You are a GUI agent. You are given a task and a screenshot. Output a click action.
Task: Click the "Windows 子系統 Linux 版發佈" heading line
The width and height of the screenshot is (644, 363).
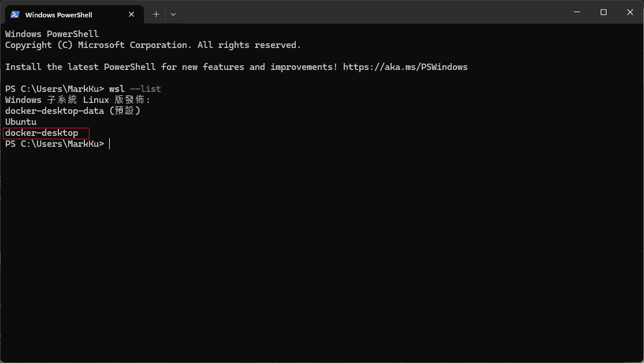pos(77,100)
